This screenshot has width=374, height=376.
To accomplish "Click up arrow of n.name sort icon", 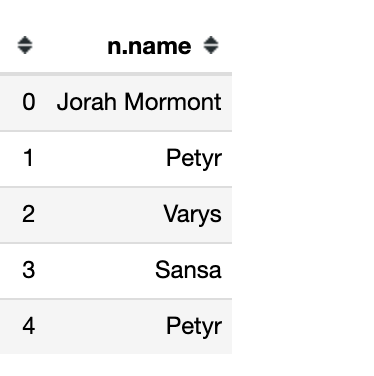I will (x=211, y=40).
